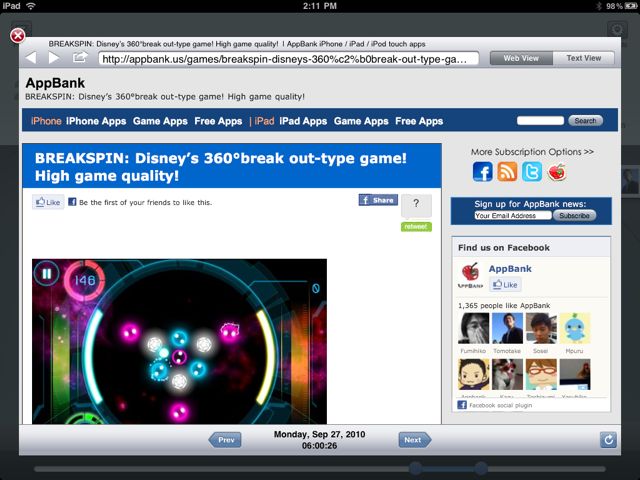Tap the clock showing 2:11 PM

(320, 6)
